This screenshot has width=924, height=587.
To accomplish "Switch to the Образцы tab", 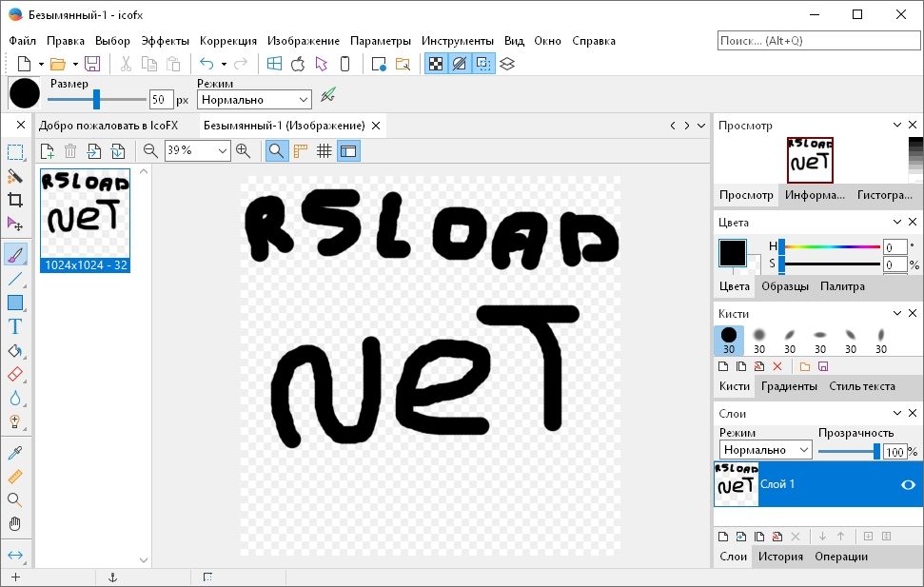I will coord(785,286).
